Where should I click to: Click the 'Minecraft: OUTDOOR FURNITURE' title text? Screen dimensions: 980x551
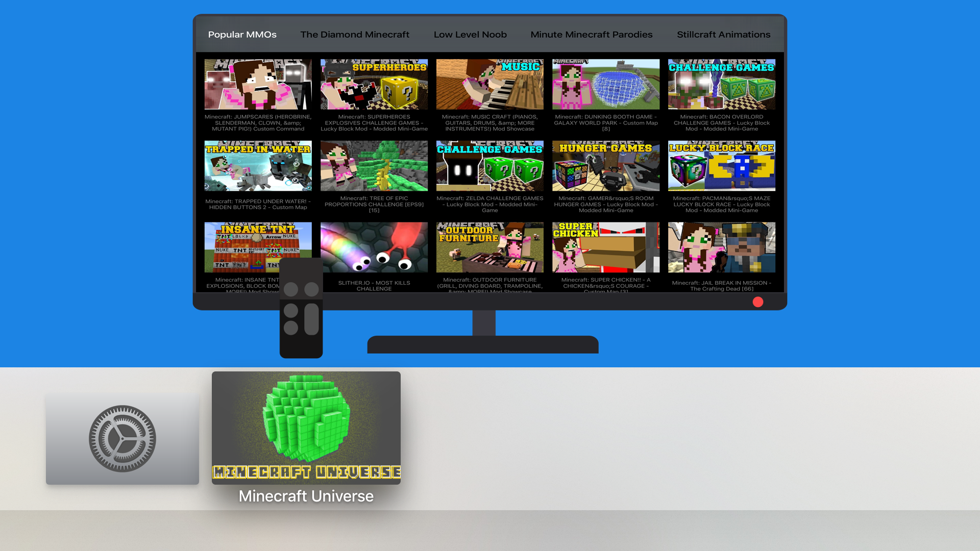490,285
